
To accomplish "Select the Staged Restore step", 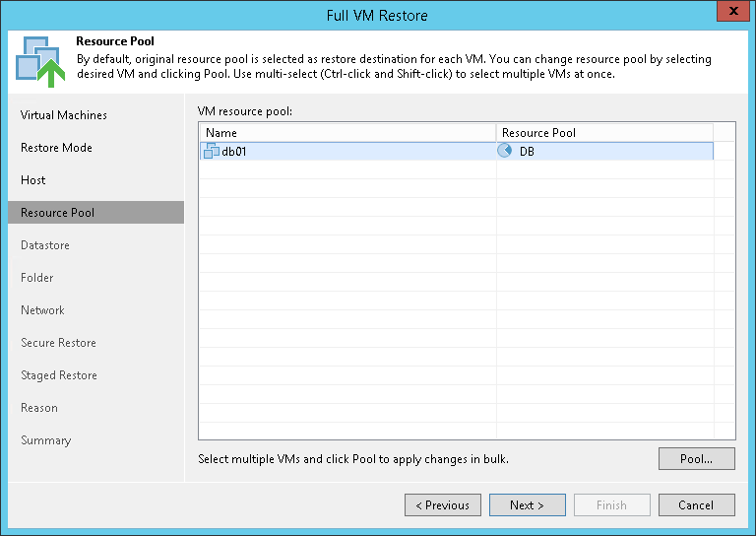I will point(58,375).
